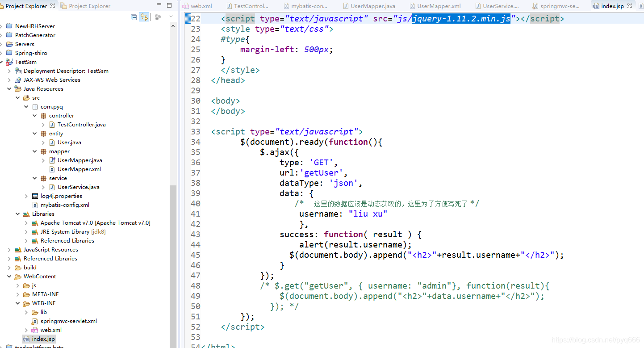Open the UserService.... editor tab
The width and height of the screenshot is (644, 348).
pos(497,6)
